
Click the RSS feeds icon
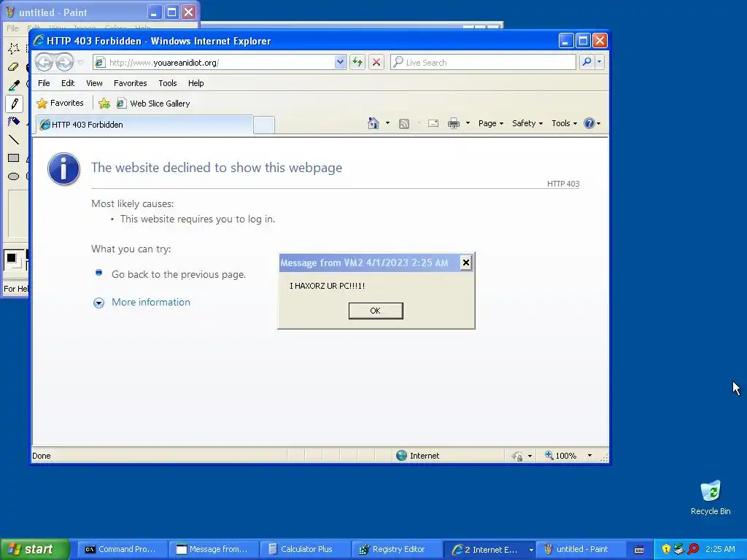pos(404,124)
